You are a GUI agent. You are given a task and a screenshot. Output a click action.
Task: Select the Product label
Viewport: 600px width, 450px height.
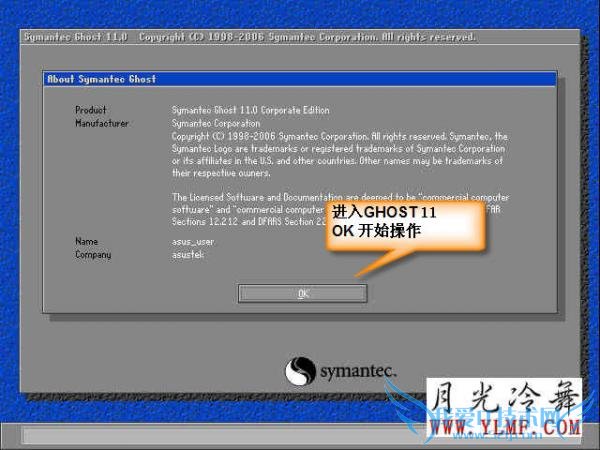pos(90,110)
